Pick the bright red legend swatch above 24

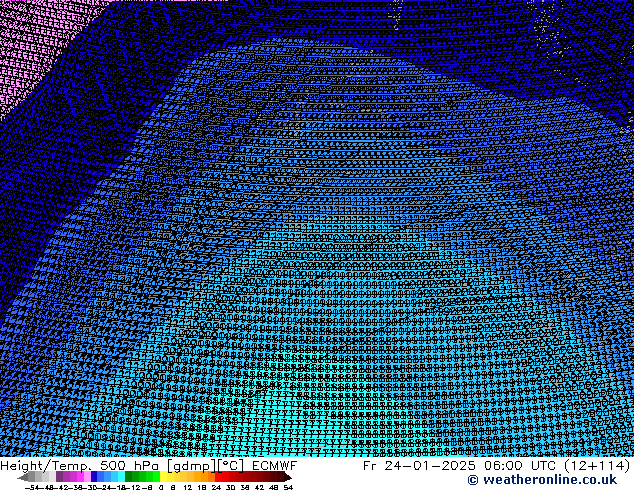(x=218, y=476)
